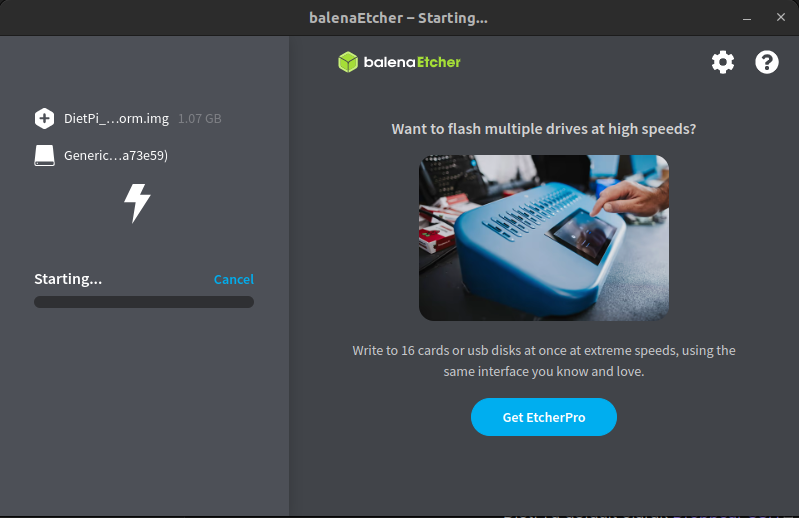Click the balenaEtcher green cube logo
Screen dimensions: 799x518
tap(348, 62)
